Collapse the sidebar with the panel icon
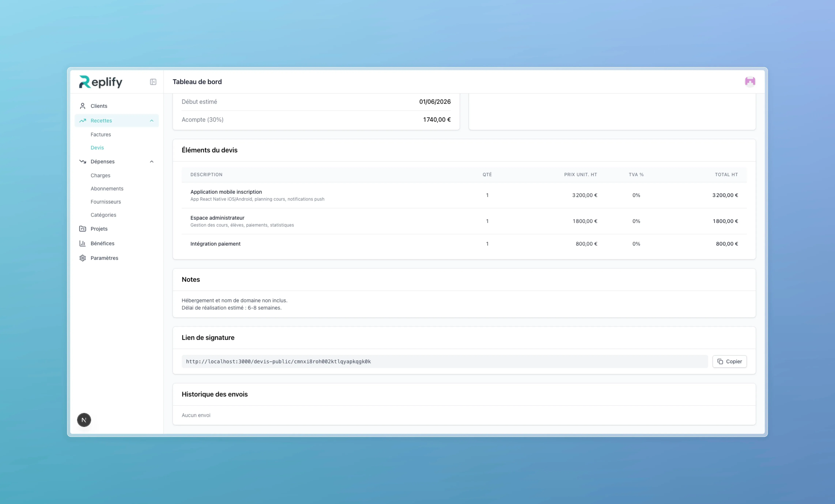 (x=153, y=82)
